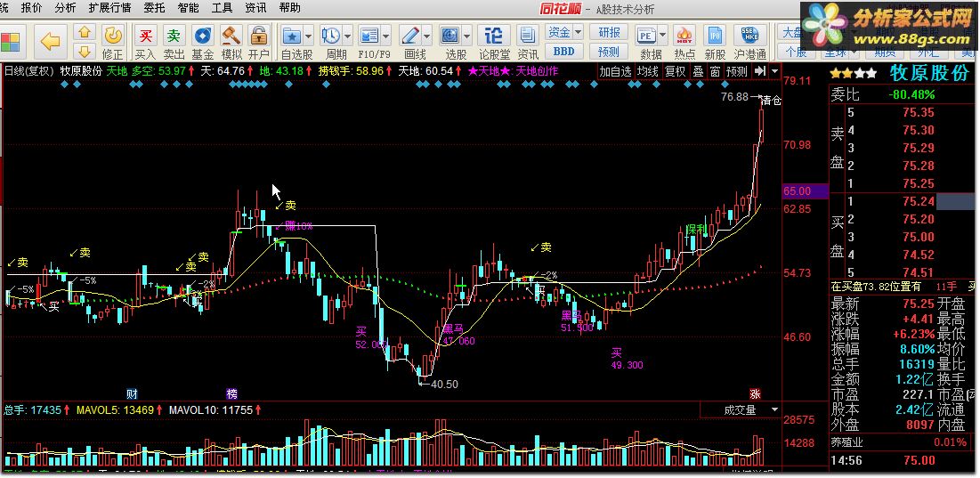Open the 报价 menu

(32, 8)
